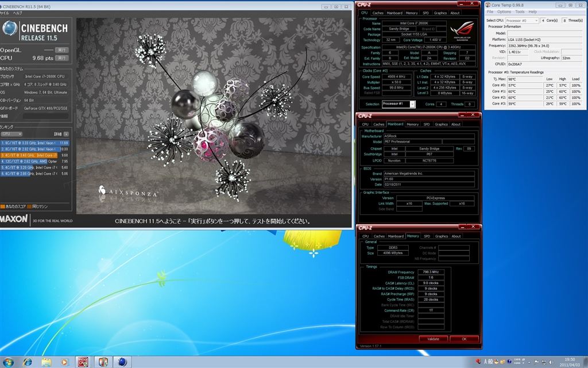Open the CPU ranking type dropdown in Cinebench
This screenshot has width=588, height=368.
[13, 134]
